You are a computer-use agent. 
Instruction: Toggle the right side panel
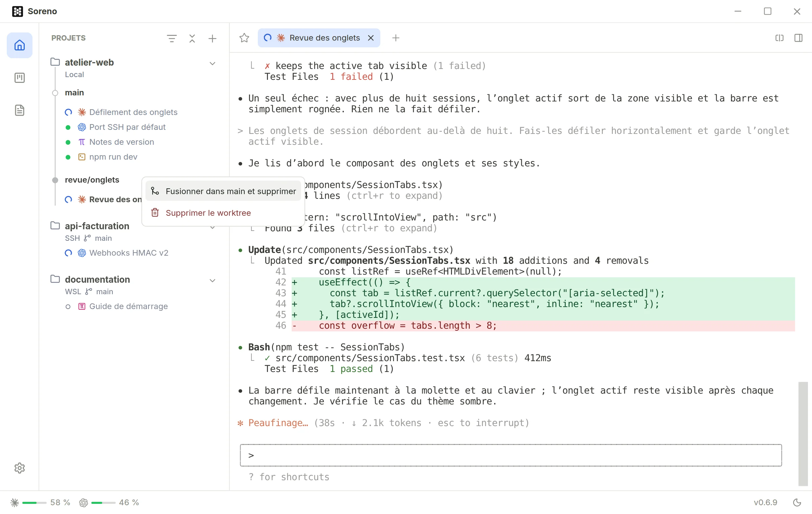(798, 38)
